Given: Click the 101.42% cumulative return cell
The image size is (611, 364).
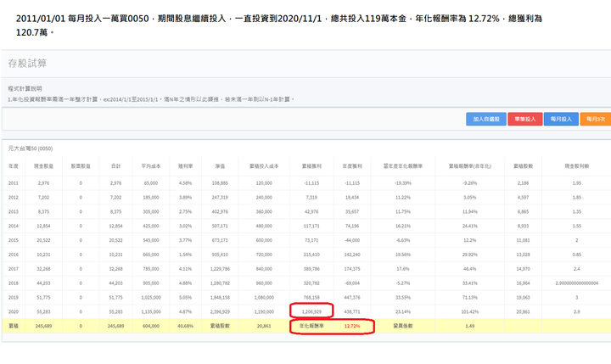Looking at the screenshot, I should point(470,311).
